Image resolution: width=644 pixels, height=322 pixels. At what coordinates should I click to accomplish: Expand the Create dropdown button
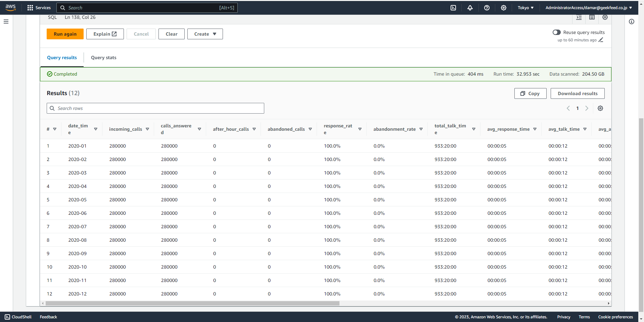point(205,34)
